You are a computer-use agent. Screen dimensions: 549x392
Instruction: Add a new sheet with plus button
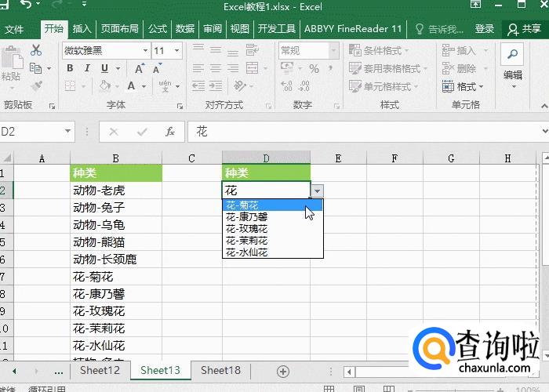click(283, 372)
